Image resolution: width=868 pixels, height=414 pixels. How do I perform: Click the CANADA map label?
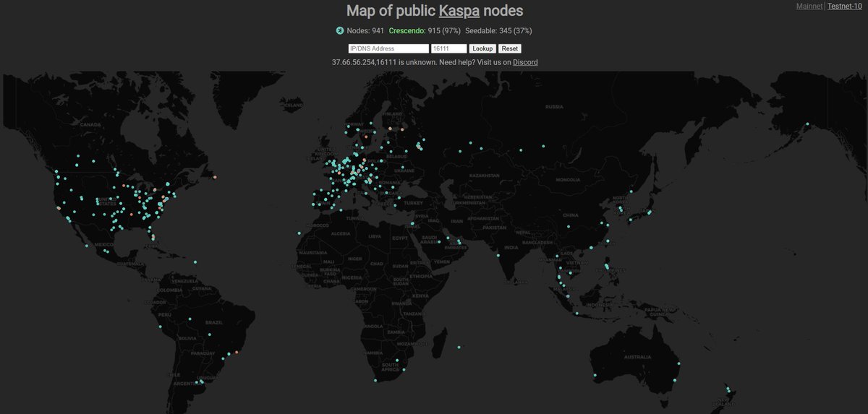point(90,124)
